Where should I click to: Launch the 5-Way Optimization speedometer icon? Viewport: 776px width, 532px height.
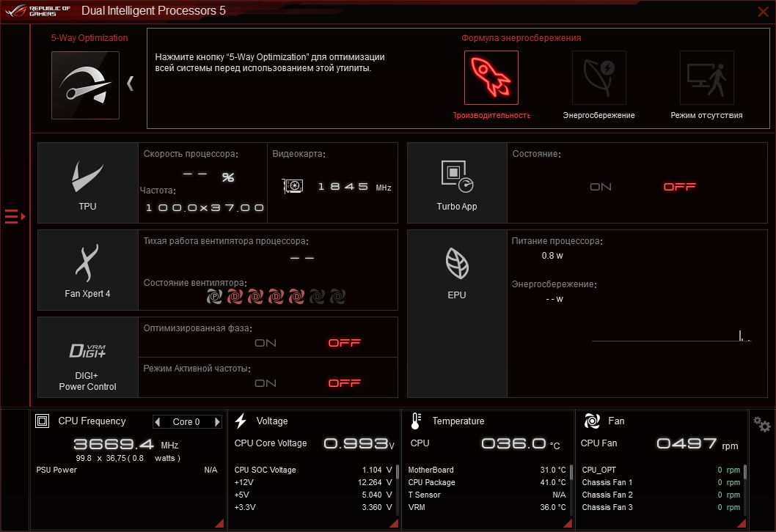coord(85,85)
